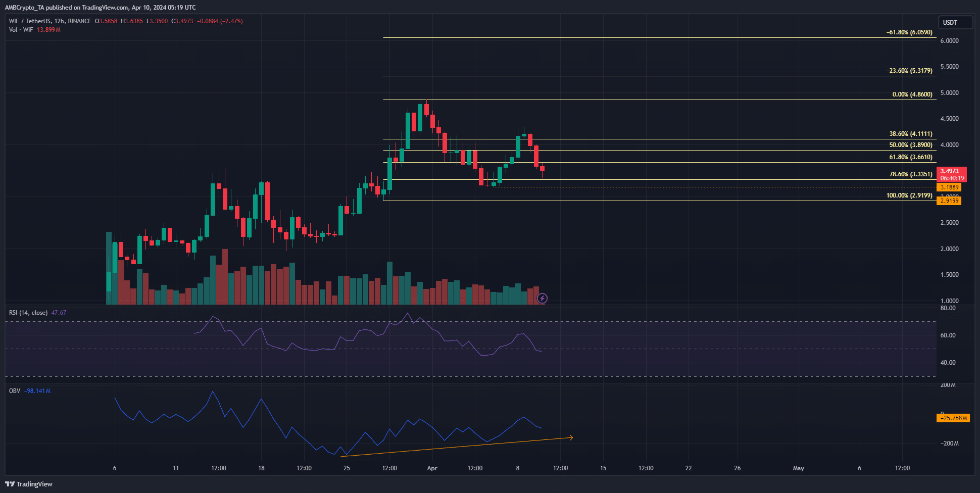Select the 50.00% (3.8900) Fibonacci label

911,145
